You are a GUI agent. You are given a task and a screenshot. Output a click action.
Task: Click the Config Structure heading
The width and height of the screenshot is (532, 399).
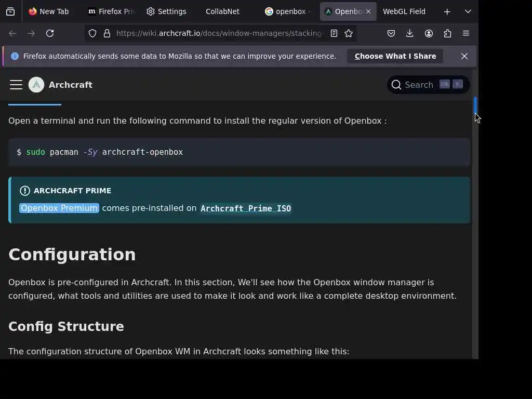tap(66, 326)
